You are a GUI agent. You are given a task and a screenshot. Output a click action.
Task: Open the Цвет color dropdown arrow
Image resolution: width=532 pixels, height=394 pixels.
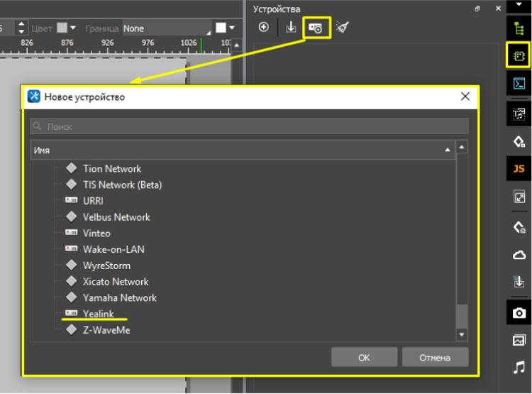(x=72, y=28)
